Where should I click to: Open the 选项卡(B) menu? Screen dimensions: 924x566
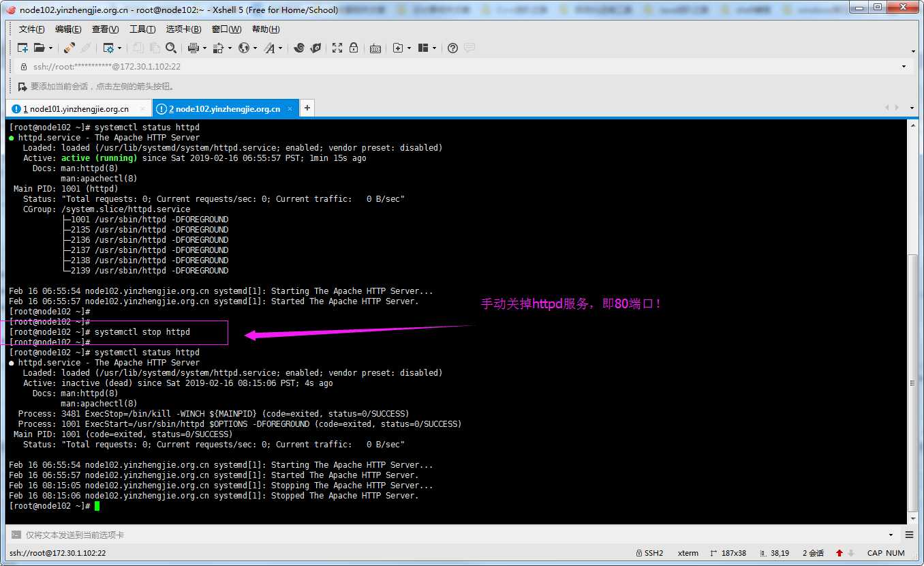(184, 29)
